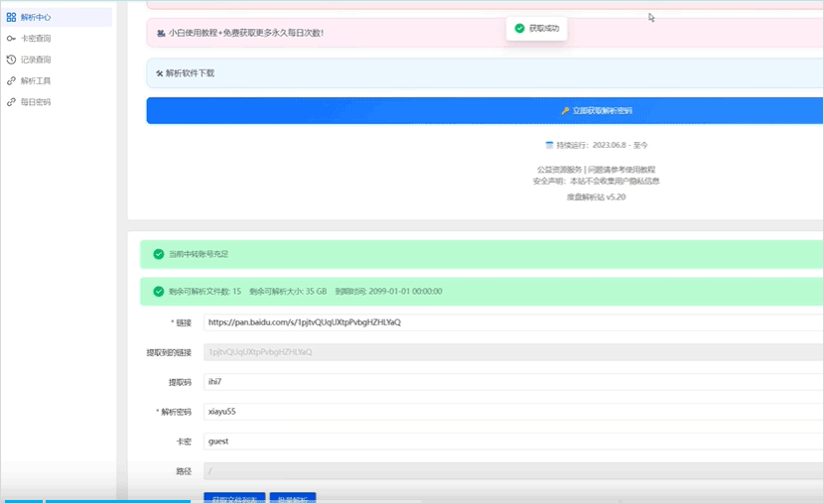Click the tools icon before 解析软件下载
The image size is (824, 504).
160,73
